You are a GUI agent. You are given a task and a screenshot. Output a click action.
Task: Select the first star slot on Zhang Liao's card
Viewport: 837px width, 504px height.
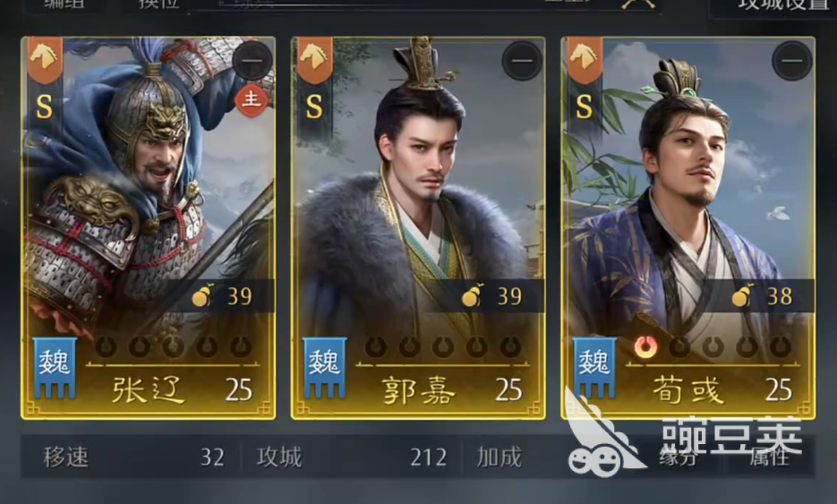[x=106, y=347]
